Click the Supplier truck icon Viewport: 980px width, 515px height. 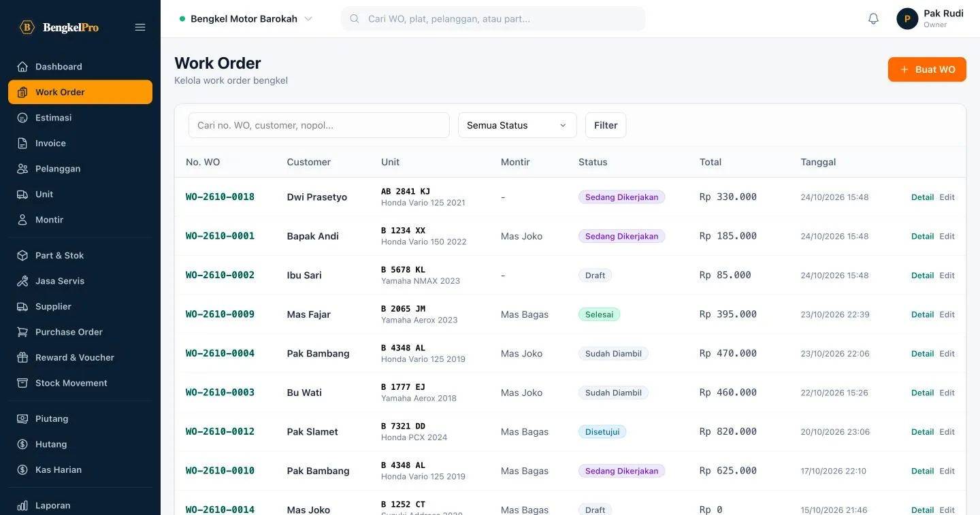tap(22, 307)
